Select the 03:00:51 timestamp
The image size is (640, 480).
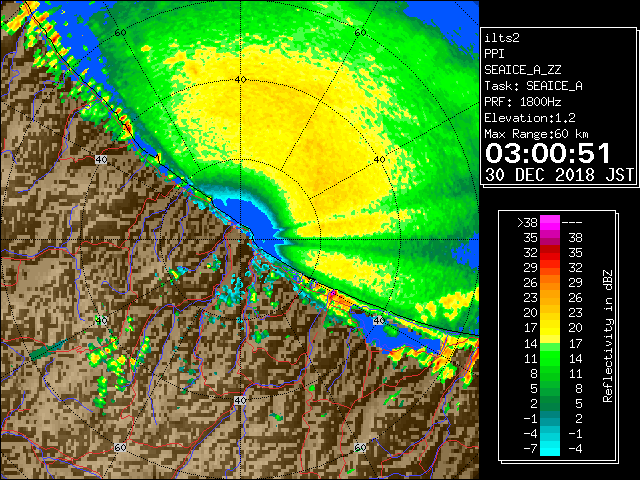[x=548, y=153]
